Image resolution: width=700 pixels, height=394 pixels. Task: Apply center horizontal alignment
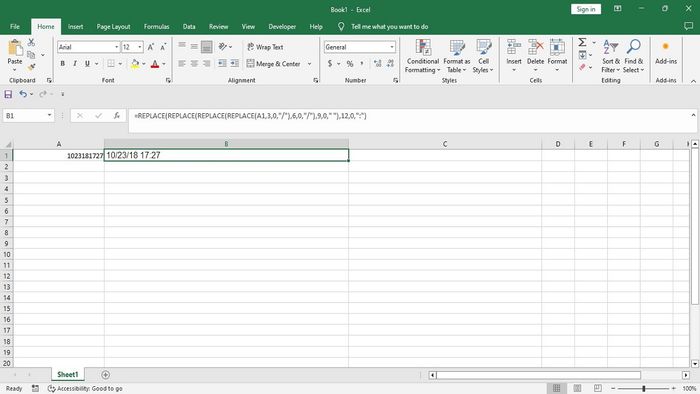point(194,64)
